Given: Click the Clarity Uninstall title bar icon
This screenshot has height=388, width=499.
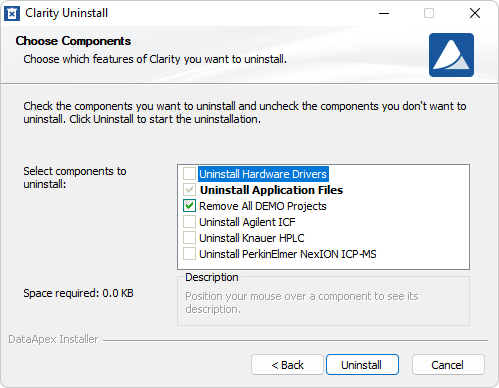Looking at the screenshot, I should pyautogui.click(x=12, y=13).
